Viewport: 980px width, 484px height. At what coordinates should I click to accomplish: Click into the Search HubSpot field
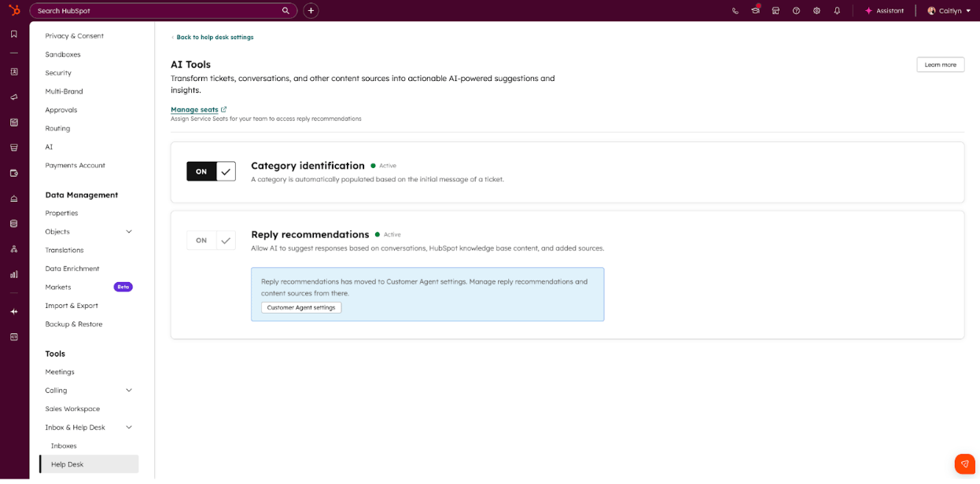pos(157,11)
